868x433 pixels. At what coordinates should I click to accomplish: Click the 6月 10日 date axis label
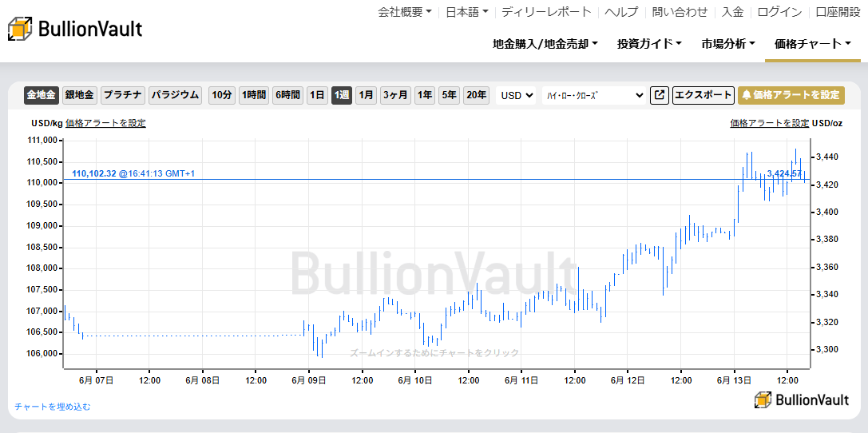tap(414, 380)
